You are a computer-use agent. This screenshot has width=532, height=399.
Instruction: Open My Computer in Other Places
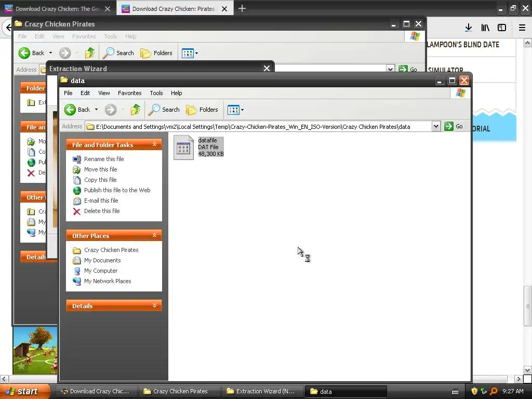101,271
